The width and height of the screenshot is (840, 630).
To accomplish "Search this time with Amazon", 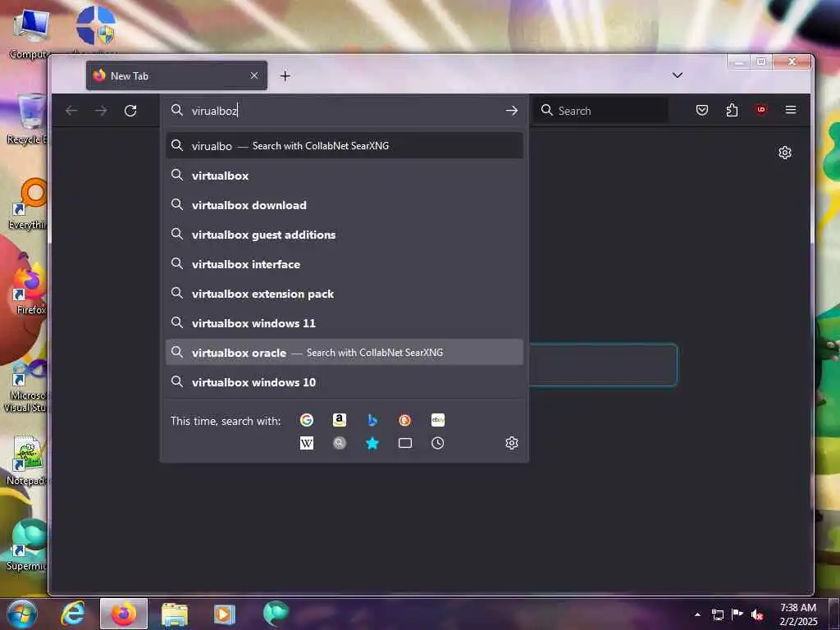I will pos(339,420).
